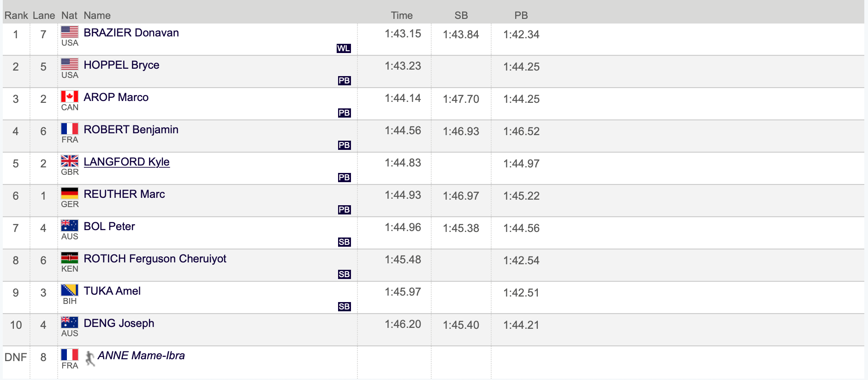Screen dimensions: 868x380
Task: Click the Name column header
Action: click(97, 15)
